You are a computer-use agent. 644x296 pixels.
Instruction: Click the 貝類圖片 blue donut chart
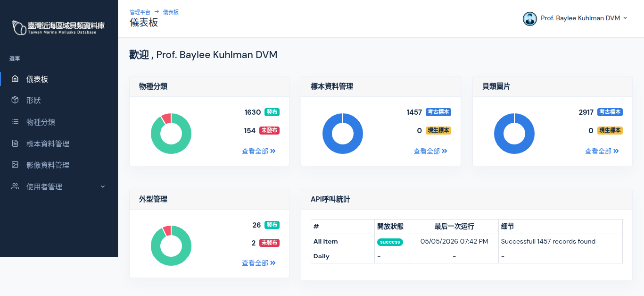(514, 134)
